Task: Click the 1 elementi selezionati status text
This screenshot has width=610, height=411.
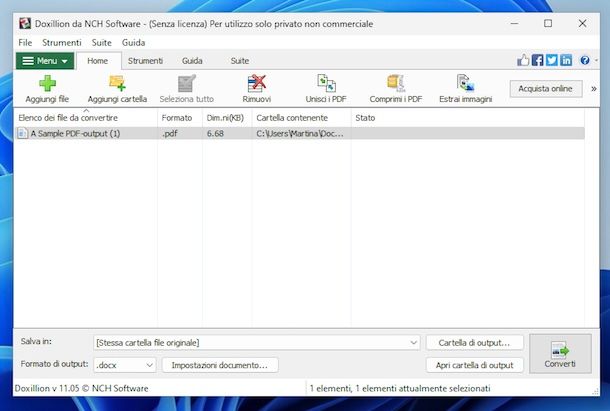Action: [x=400, y=388]
